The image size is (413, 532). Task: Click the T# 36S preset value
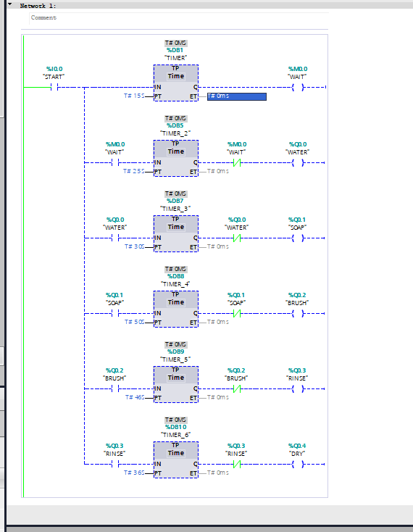click(x=134, y=473)
